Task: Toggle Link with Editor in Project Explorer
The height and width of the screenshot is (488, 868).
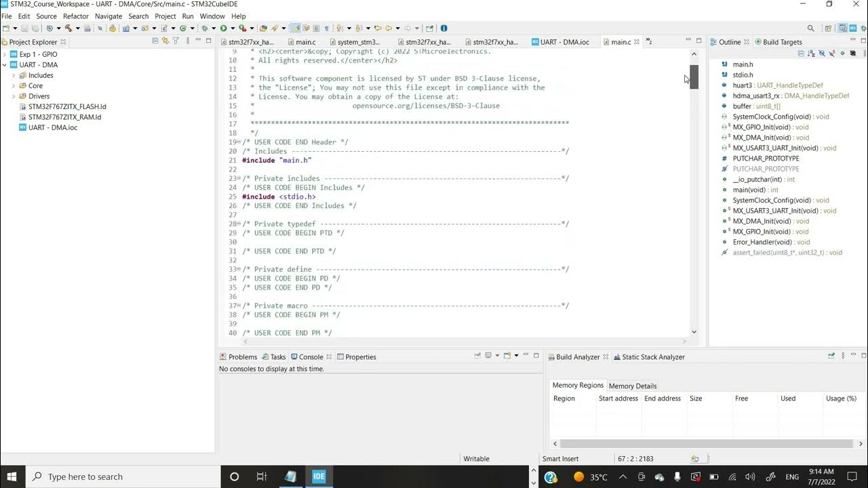Action: point(165,41)
